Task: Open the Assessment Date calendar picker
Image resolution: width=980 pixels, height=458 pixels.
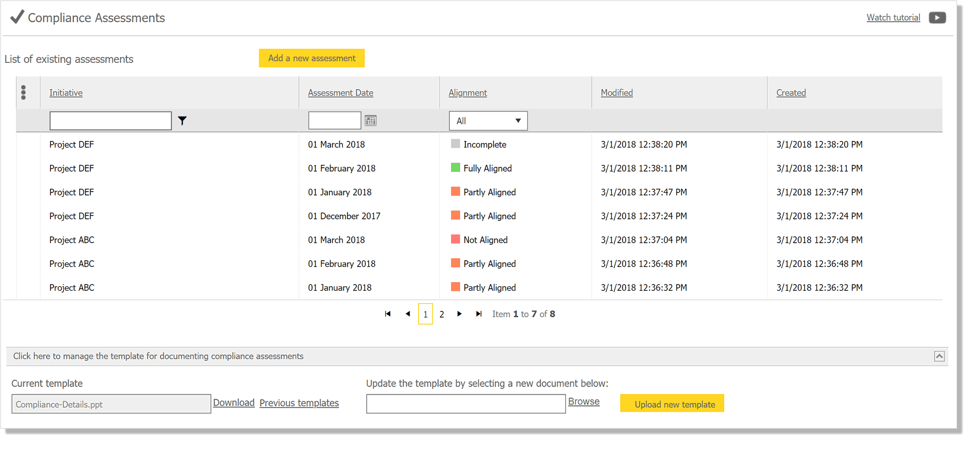Action: tap(370, 121)
